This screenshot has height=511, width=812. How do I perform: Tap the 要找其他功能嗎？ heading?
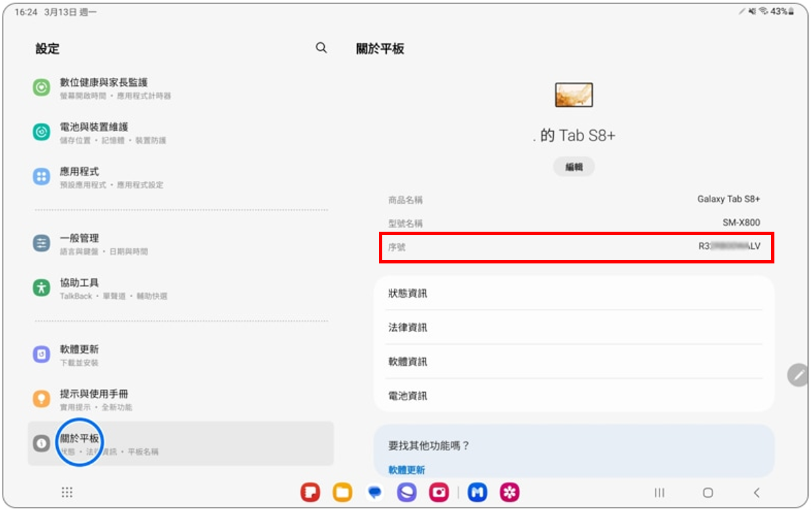(x=429, y=446)
